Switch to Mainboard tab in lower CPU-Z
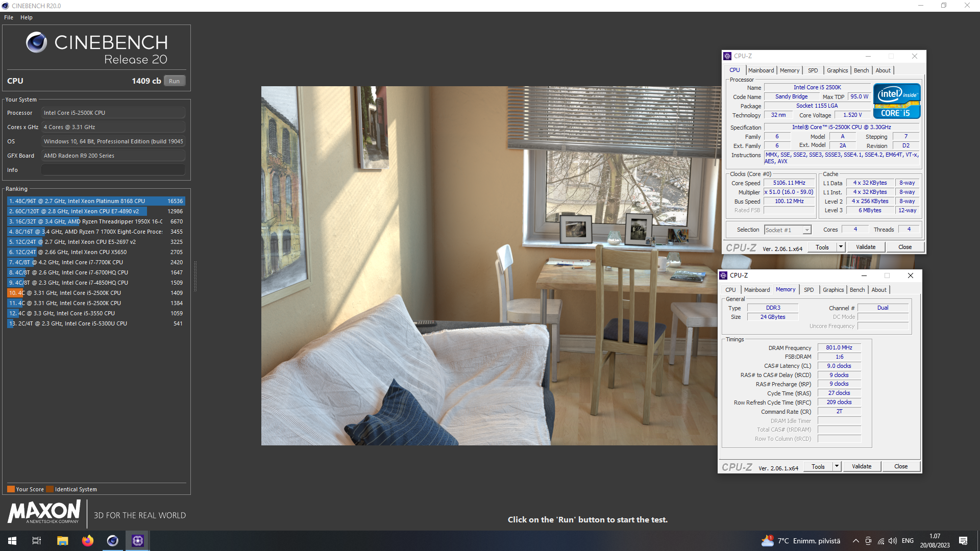 (x=756, y=290)
